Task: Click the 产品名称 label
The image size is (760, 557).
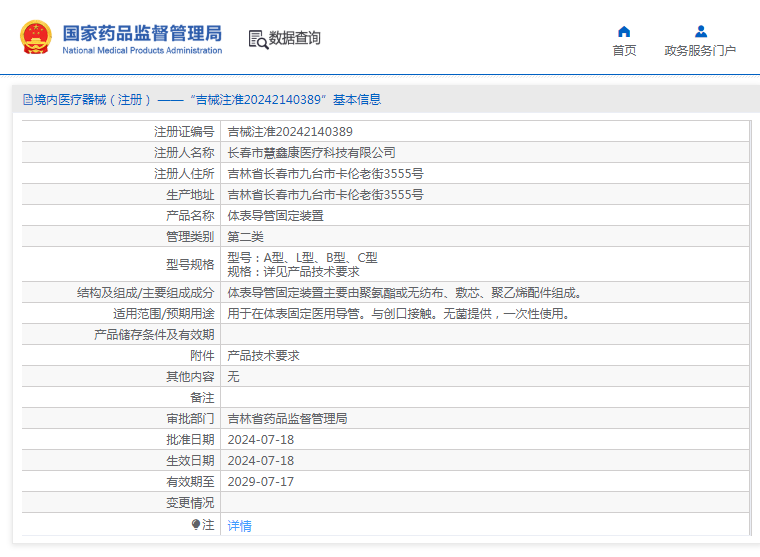Action: [x=190, y=216]
